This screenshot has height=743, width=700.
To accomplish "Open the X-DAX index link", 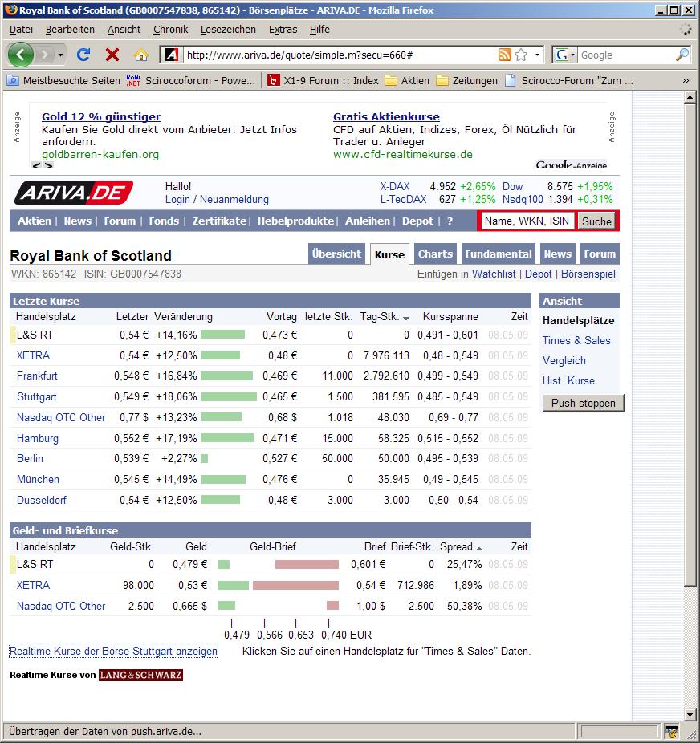I will (x=394, y=186).
